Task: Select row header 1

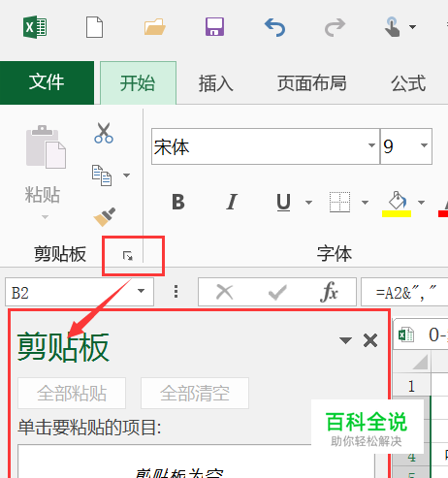Action: pyautogui.click(x=411, y=386)
